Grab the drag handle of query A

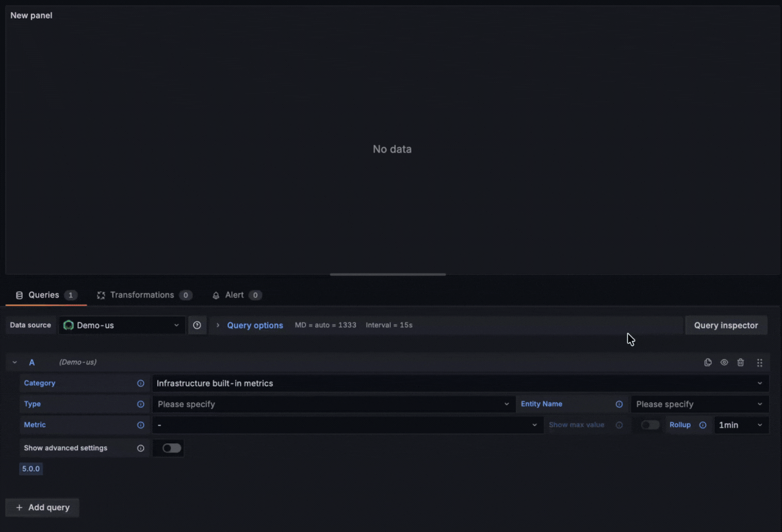pyautogui.click(x=759, y=362)
